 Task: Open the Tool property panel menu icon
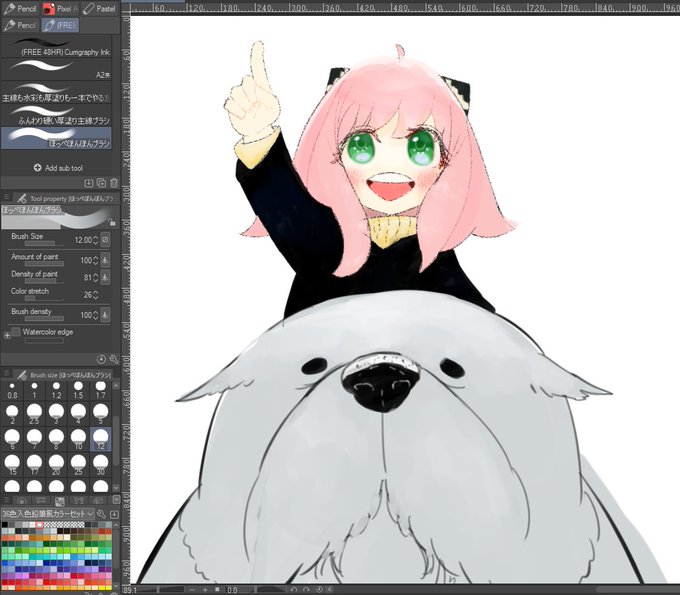(7, 198)
